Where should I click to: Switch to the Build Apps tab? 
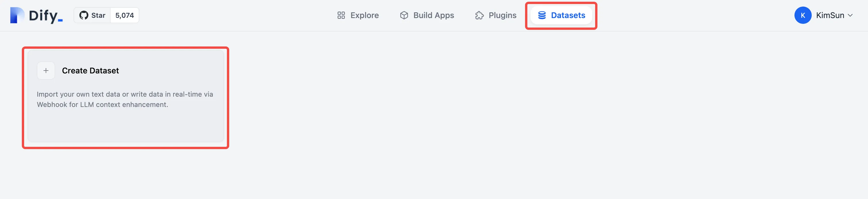[x=433, y=15]
